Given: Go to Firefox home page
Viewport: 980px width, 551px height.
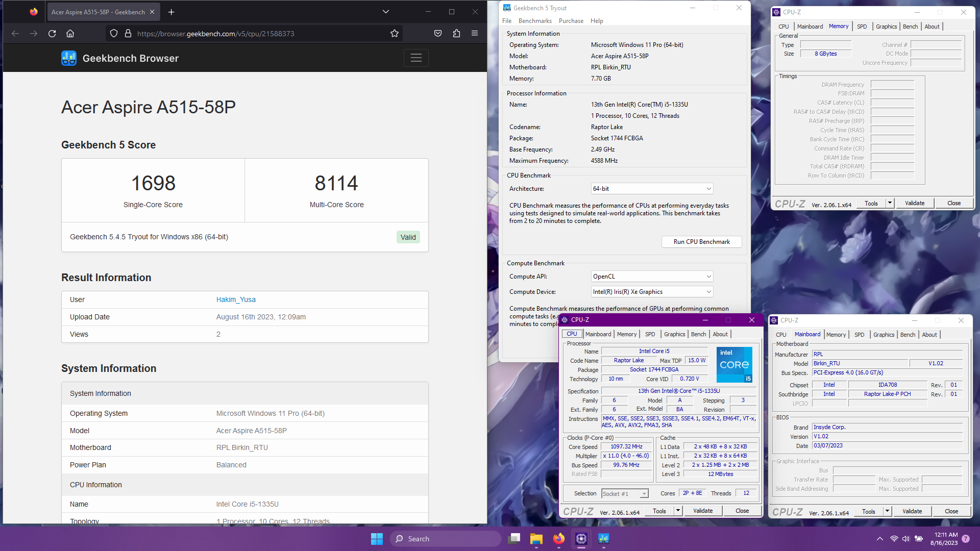Looking at the screenshot, I should click(x=70, y=34).
